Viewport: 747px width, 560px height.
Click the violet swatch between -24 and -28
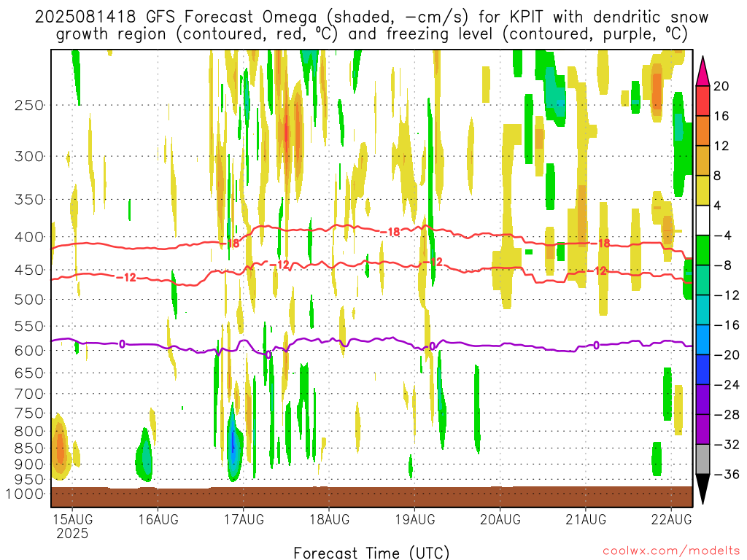[x=703, y=400]
